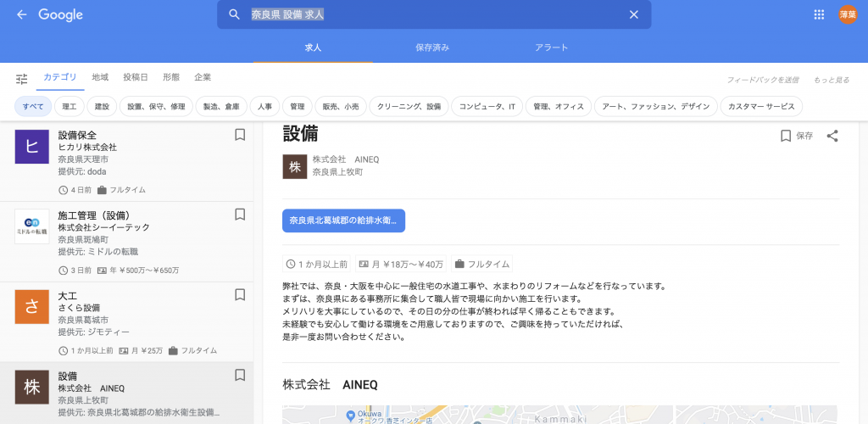Select the 形態 filter tab
868x424 pixels.
click(x=171, y=77)
